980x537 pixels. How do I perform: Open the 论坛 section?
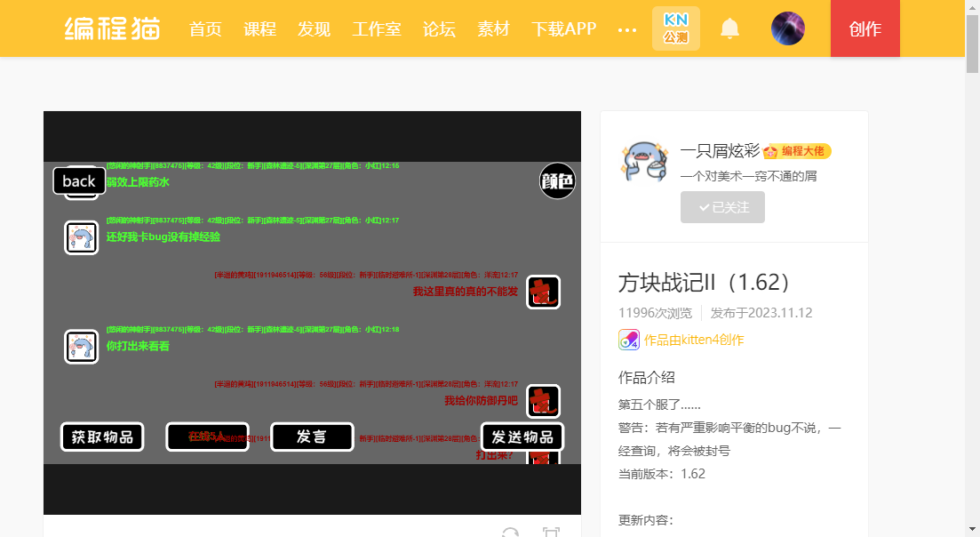(x=439, y=28)
